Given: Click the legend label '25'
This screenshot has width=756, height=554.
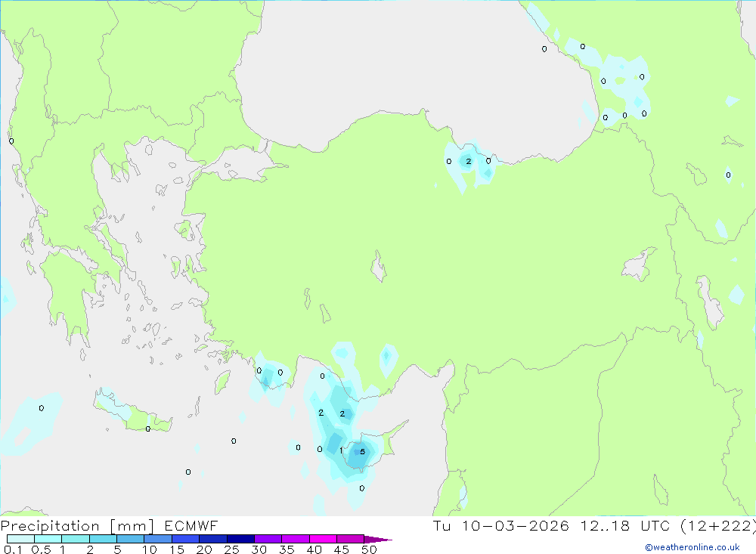Looking at the screenshot, I should (231, 549).
